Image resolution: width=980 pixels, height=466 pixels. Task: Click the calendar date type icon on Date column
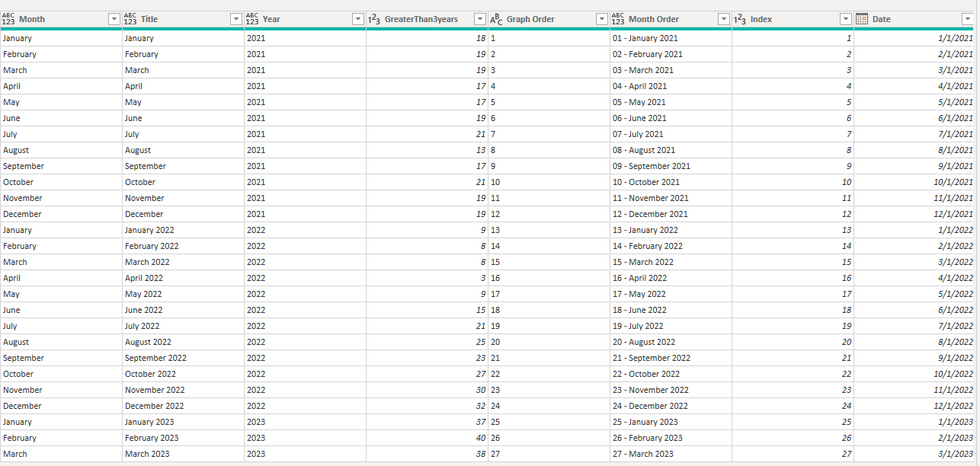click(x=862, y=19)
